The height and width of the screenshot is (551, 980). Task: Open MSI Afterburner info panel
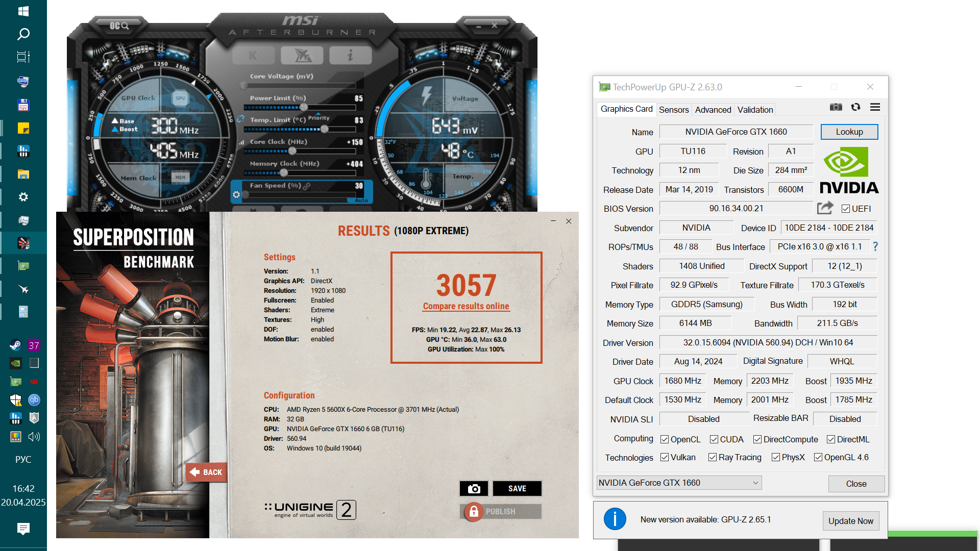click(350, 55)
